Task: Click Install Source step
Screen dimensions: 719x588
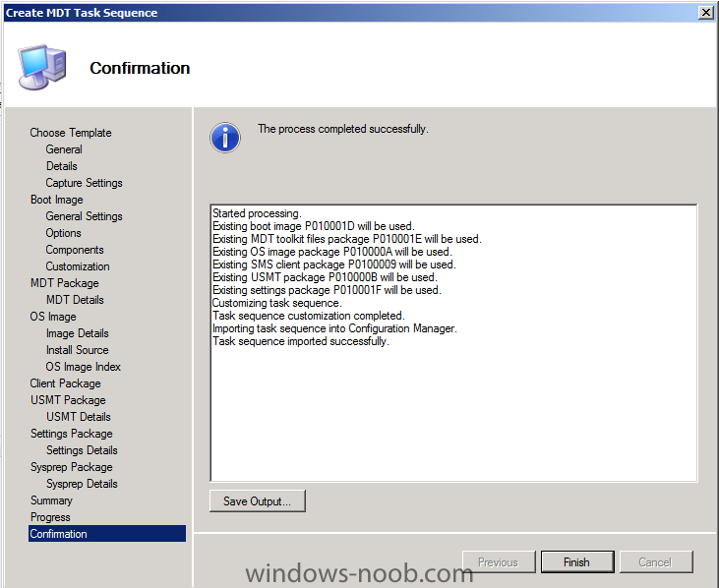Action: (77, 350)
